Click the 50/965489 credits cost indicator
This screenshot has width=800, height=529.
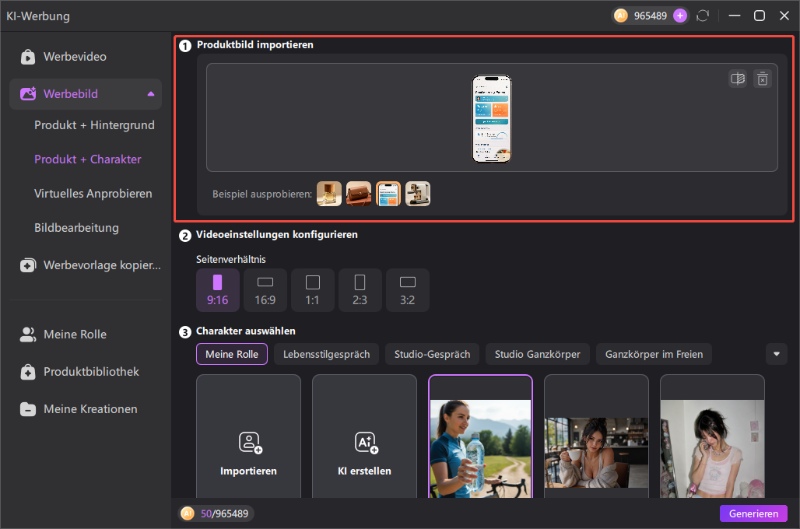click(x=216, y=514)
